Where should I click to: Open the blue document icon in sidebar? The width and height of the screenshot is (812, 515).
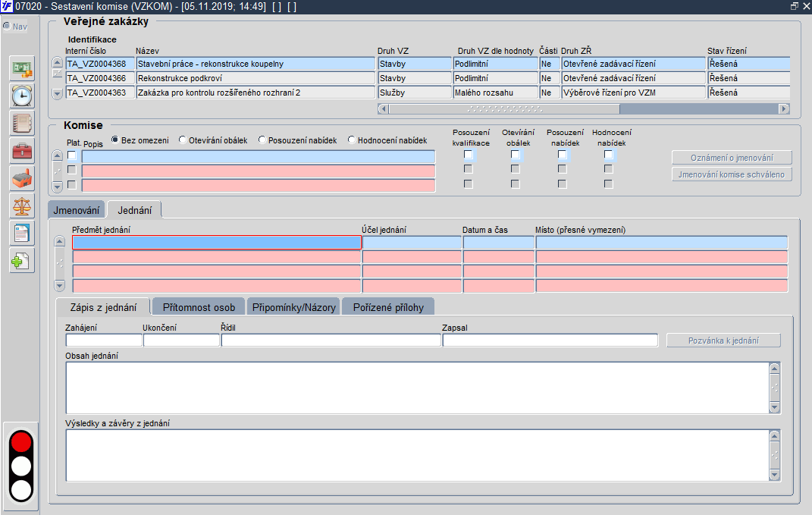pyautogui.click(x=22, y=233)
